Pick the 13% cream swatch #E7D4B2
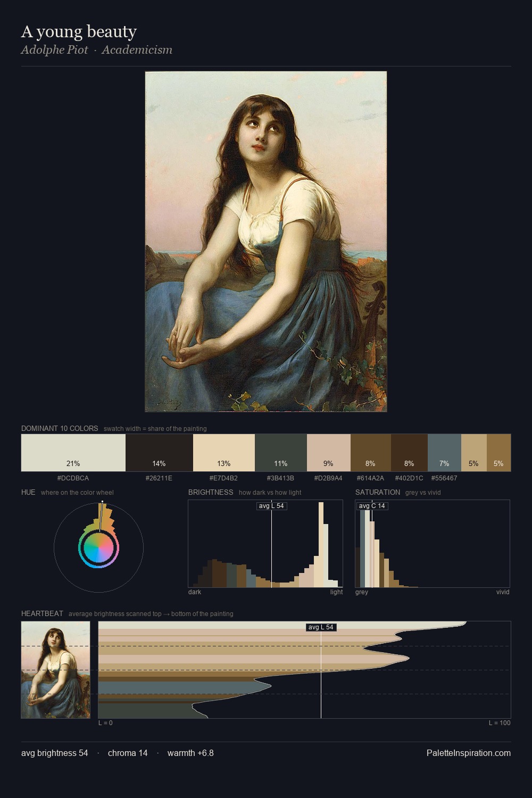The image size is (532, 798). (x=224, y=453)
